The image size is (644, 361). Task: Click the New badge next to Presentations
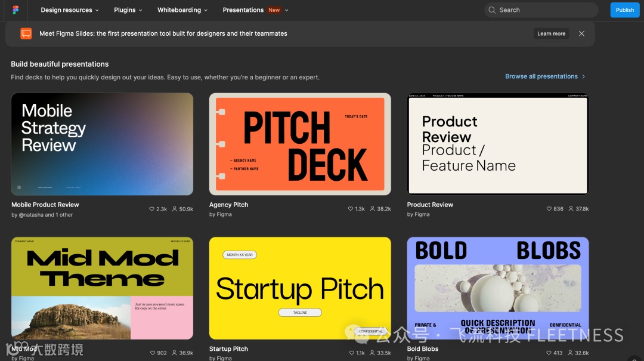click(274, 10)
